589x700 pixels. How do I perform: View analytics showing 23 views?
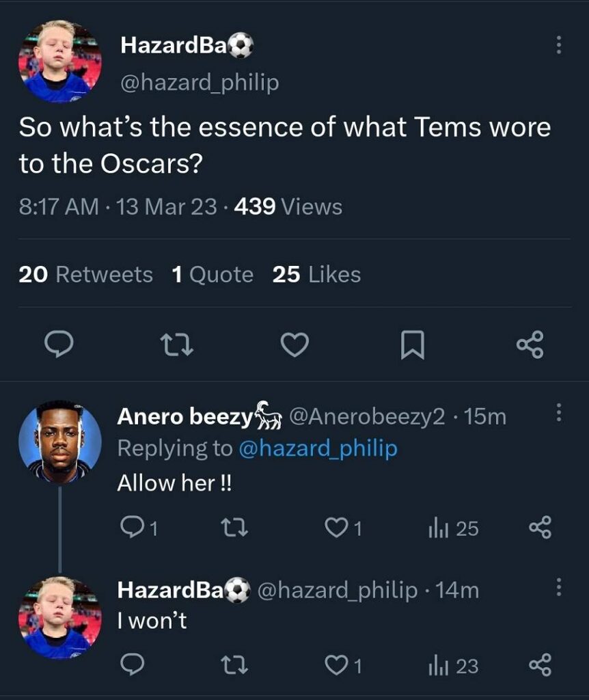(453, 666)
